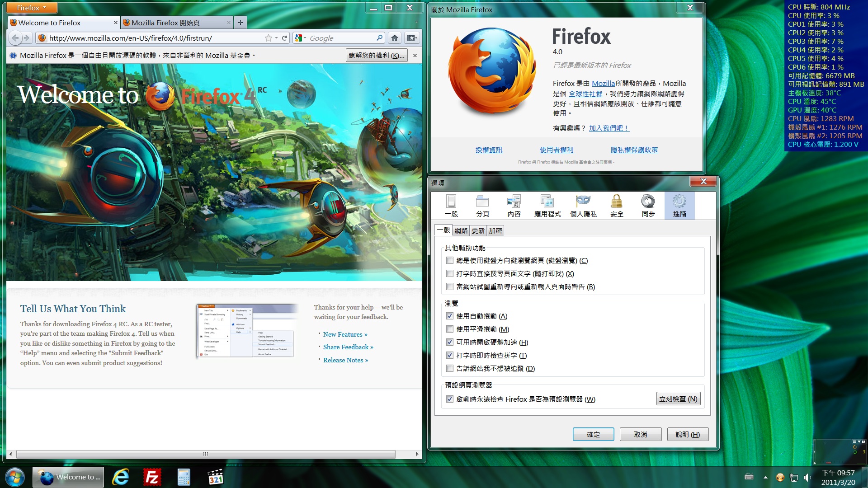
Task: Click the Home button in Firefox toolbar
Action: pos(395,38)
